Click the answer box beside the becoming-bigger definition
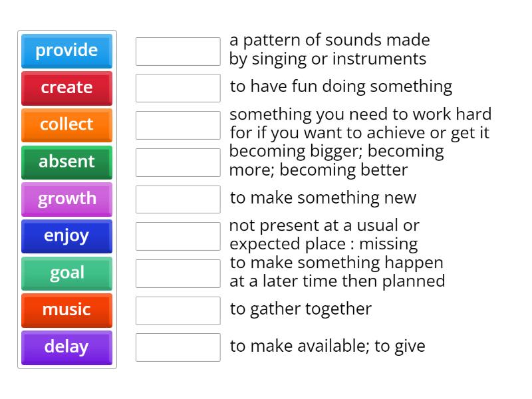 tap(177, 160)
